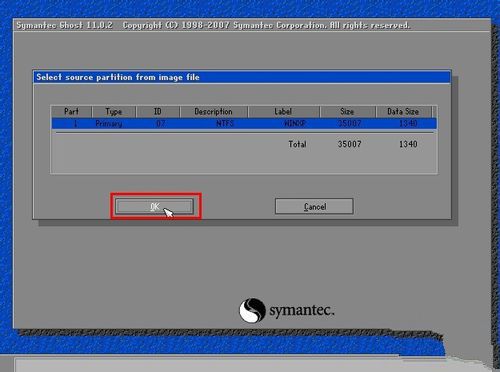Select the ID column header
The image size is (500, 372).
pos(158,112)
